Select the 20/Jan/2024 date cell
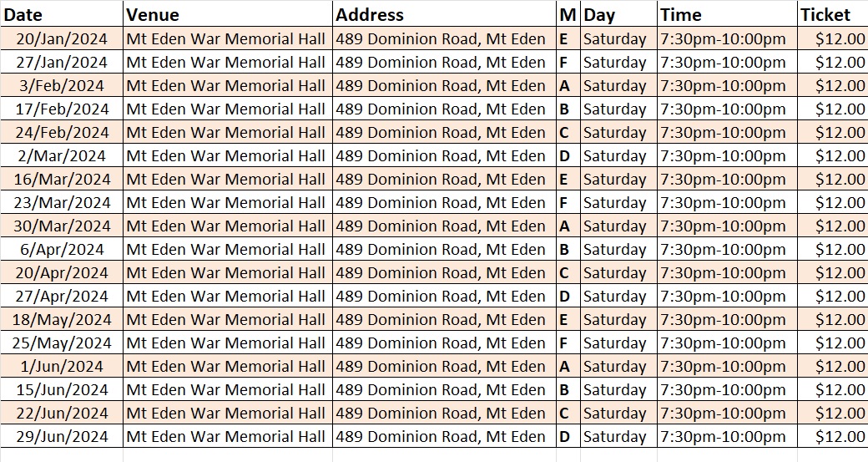This screenshot has width=868, height=462. [62, 38]
